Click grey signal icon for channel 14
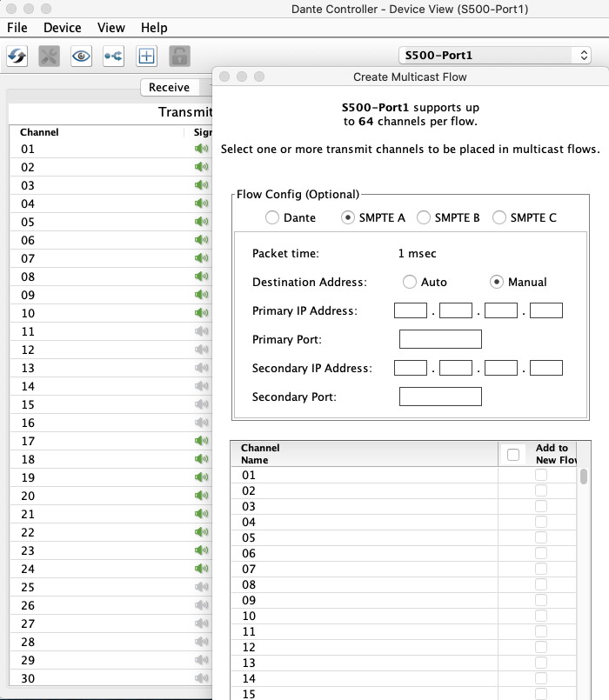The width and height of the screenshot is (609, 700). coord(202,386)
